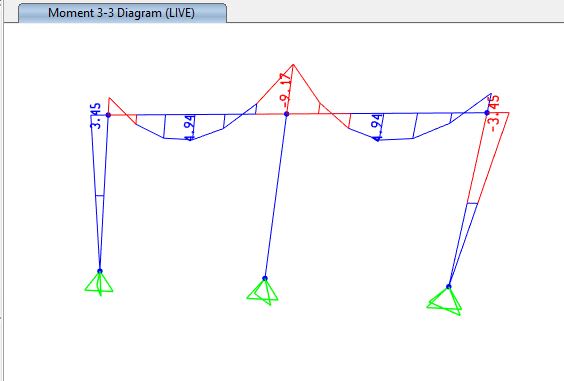The height and width of the screenshot is (381, 564).
Task: Select the middle column base joint
Action: [265, 278]
